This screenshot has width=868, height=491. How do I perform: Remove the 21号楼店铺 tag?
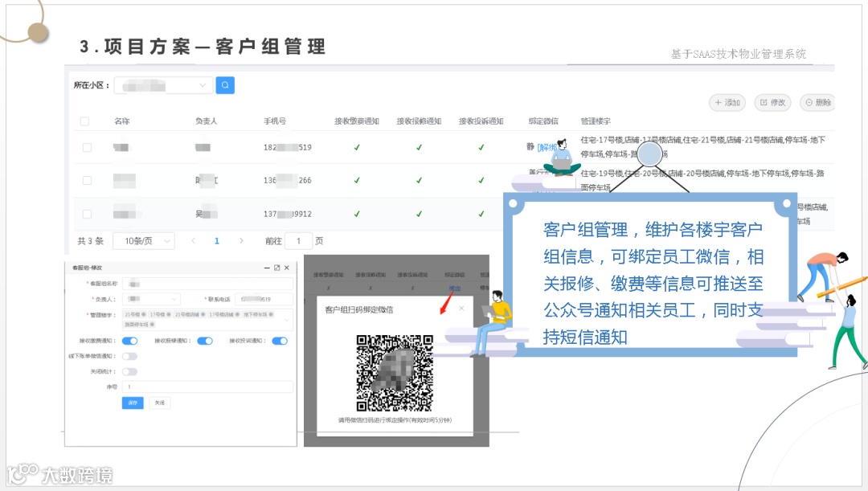203,314
